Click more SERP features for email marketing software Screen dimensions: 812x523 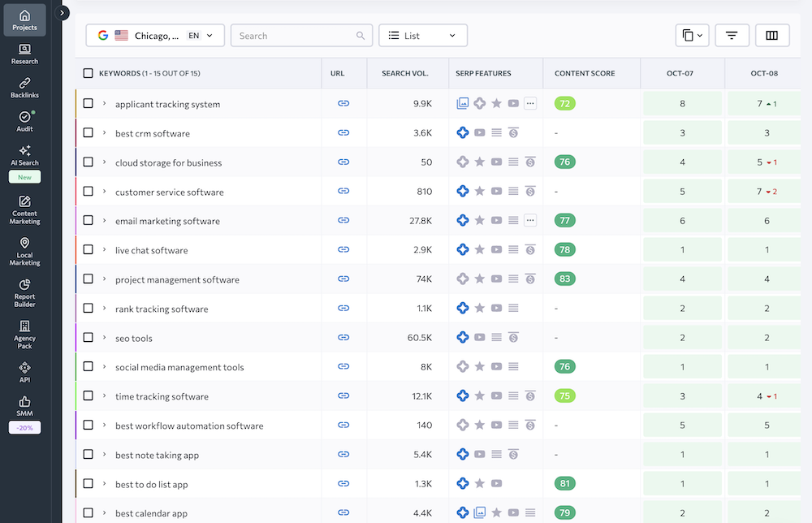click(x=530, y=221)
